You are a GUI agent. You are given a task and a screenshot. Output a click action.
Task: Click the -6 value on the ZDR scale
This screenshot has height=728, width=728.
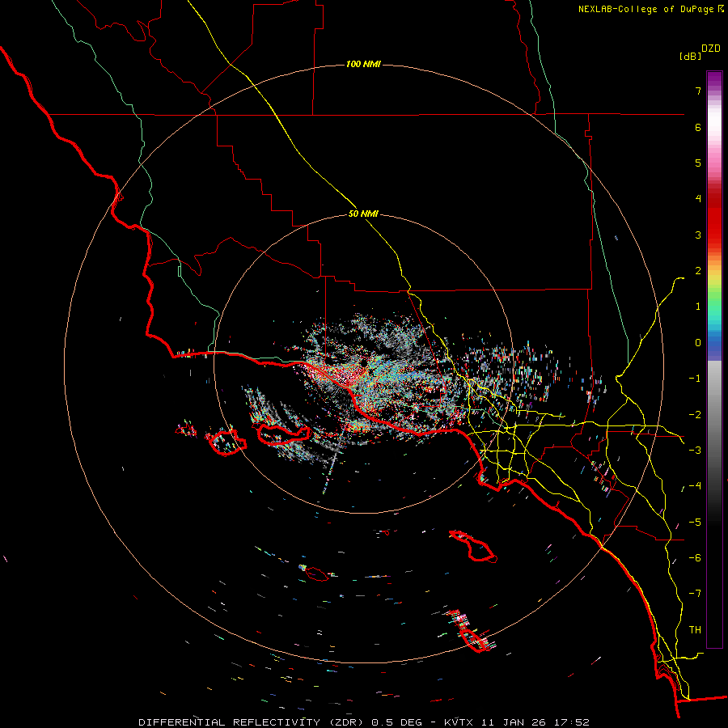tap(695, 558)
